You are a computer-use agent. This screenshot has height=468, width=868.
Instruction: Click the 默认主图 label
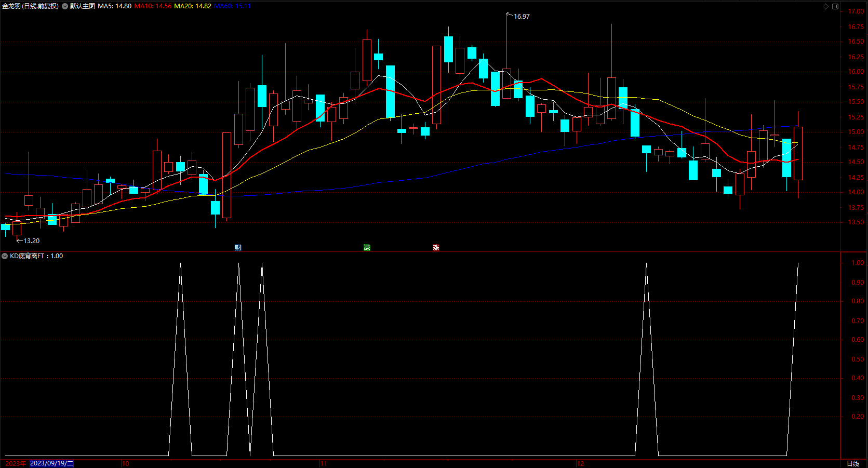pyautogui.click(x=83, y=6)
